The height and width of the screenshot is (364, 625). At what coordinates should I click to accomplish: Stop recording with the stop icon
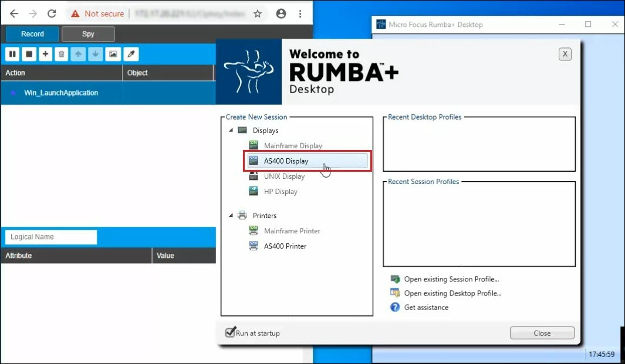[x=29, y=54]
